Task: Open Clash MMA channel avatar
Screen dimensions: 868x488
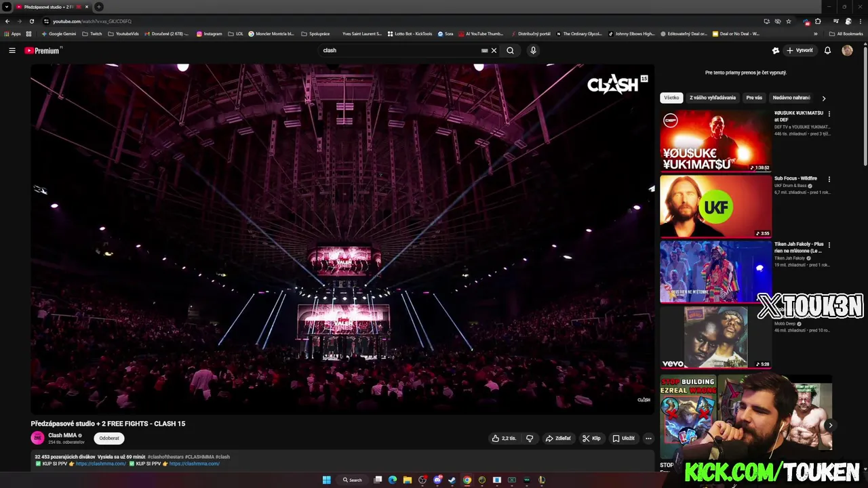Action: coord(37,438)
